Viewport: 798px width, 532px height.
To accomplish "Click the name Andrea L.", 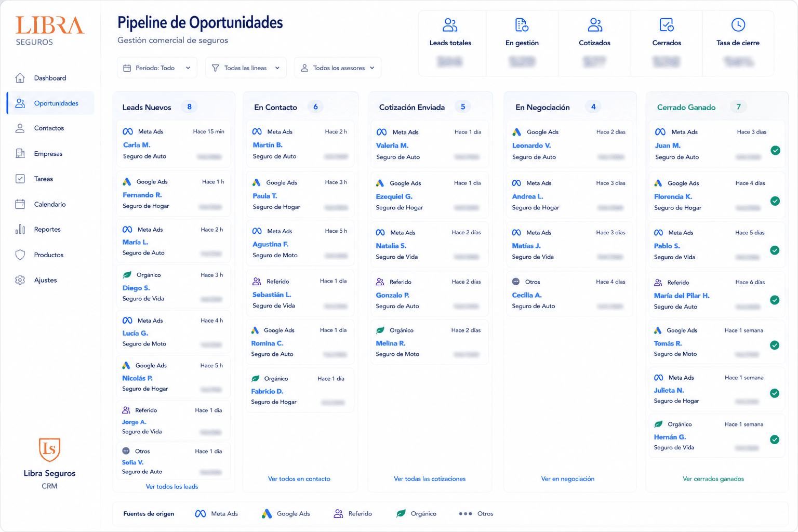I will click(x=527, y=196).
